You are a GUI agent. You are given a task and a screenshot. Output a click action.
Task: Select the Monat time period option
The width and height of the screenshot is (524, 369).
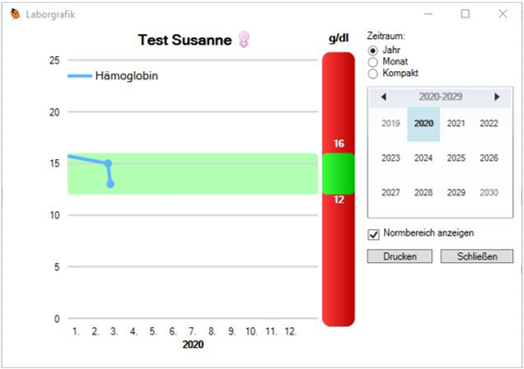[373, 62]
